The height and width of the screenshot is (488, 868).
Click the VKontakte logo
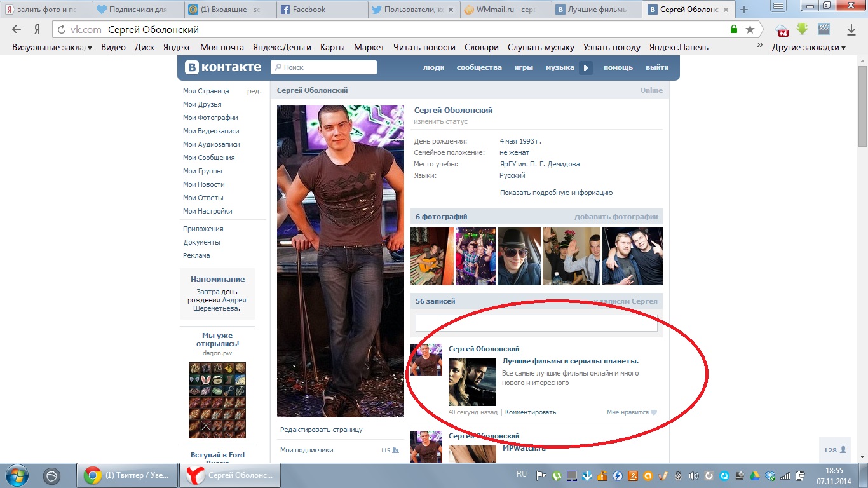click(x=223, y=67)
